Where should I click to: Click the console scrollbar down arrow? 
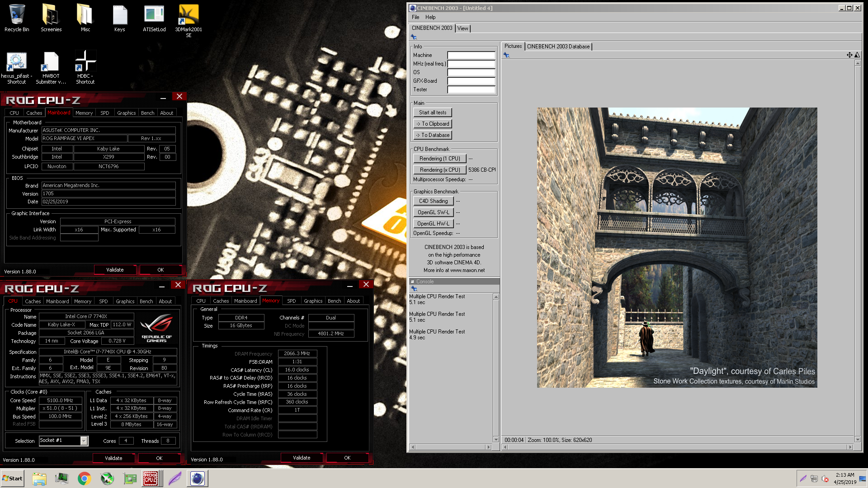pyautogui.click(x=496, y=440)
